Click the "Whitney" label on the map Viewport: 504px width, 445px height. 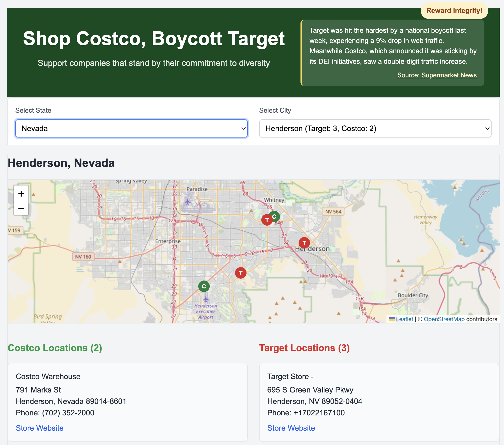pos(274,200)
